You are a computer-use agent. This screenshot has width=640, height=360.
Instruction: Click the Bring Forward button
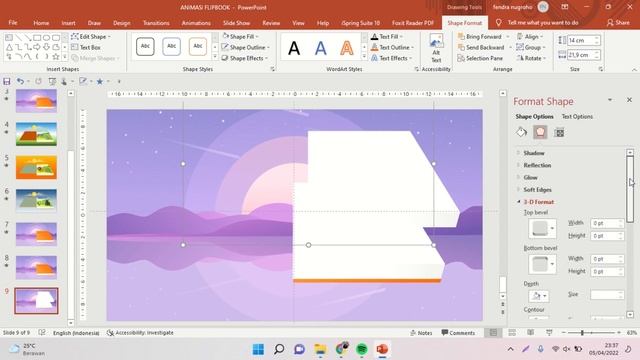480,37
